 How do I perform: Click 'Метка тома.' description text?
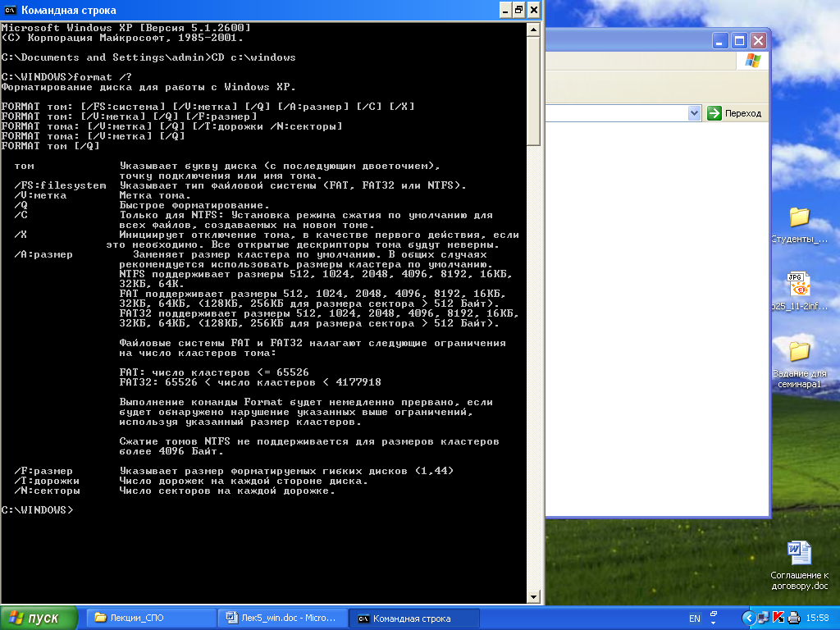[155, 195]
